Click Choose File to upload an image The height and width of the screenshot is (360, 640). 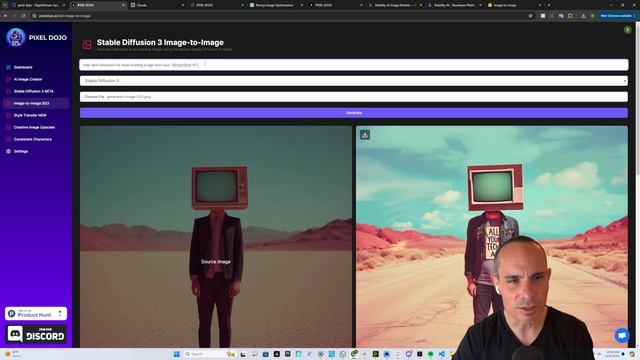click(94, 97)
